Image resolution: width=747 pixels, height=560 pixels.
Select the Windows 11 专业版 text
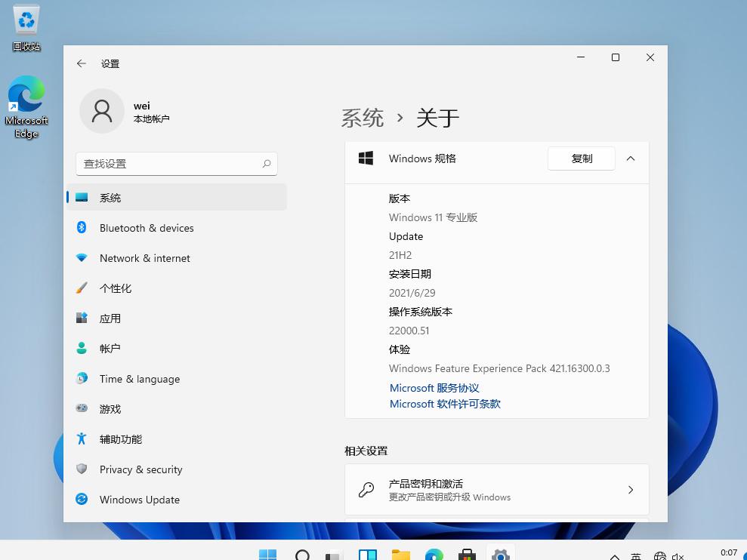coord(433,217)
